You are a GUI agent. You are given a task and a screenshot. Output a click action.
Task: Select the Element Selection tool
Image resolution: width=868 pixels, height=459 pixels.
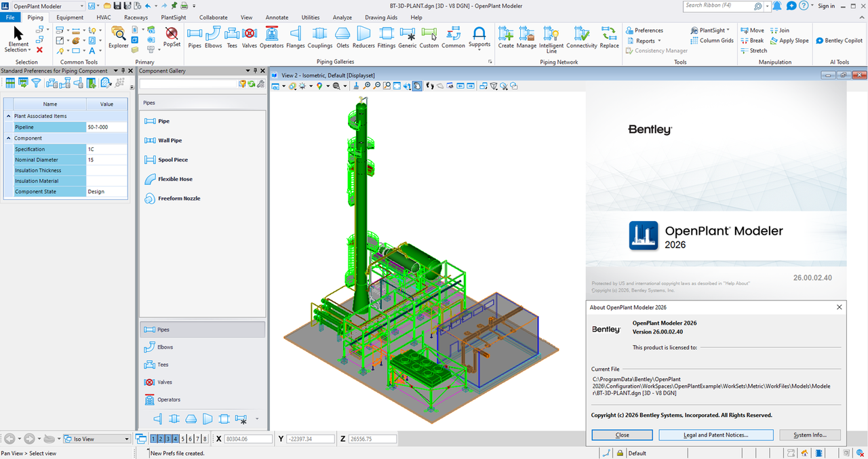click(18, 39)
